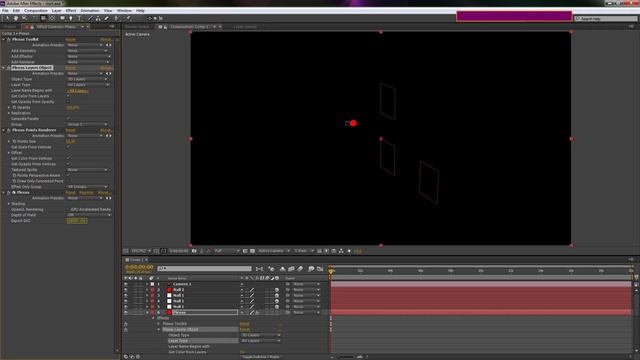The image size is (640, 360).
Task: Click the Take Snapshot camera icon
Action: tap(194, 251)
